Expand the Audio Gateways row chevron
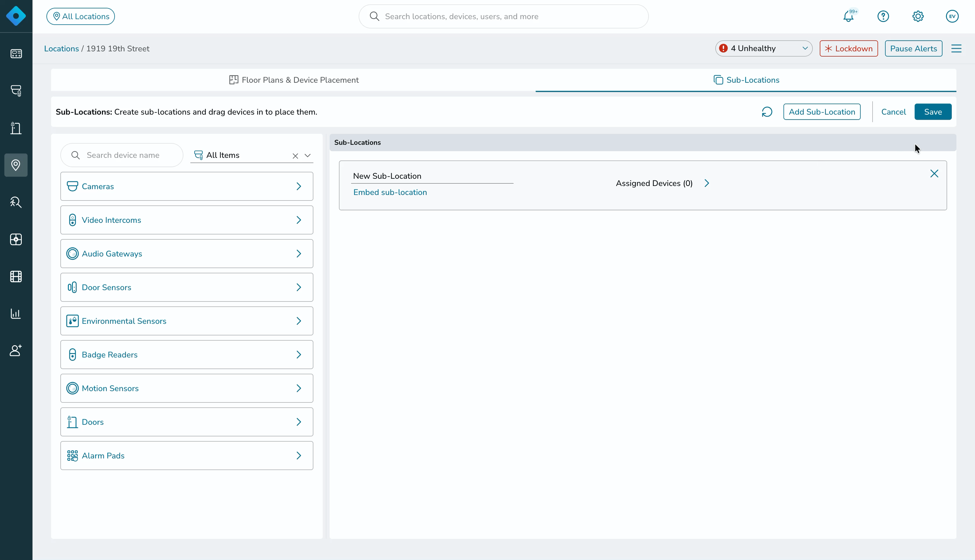 point(299,254)
